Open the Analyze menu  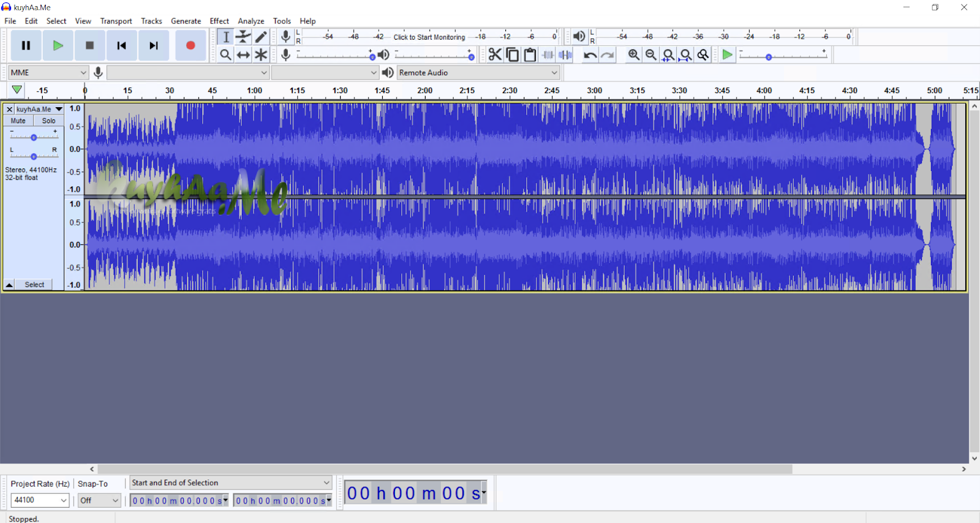point(251,21)
